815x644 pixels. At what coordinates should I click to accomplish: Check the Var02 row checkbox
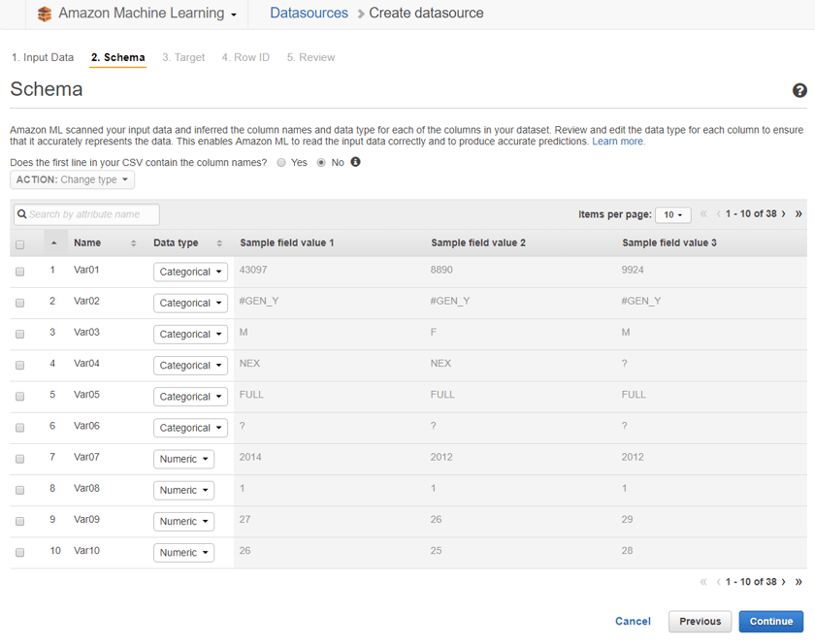(19, 303)
